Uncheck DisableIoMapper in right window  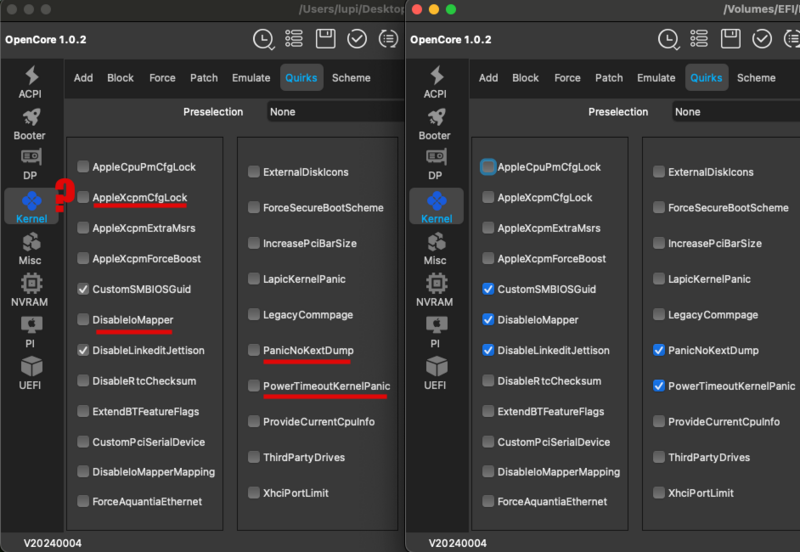(x=488, y=320)
